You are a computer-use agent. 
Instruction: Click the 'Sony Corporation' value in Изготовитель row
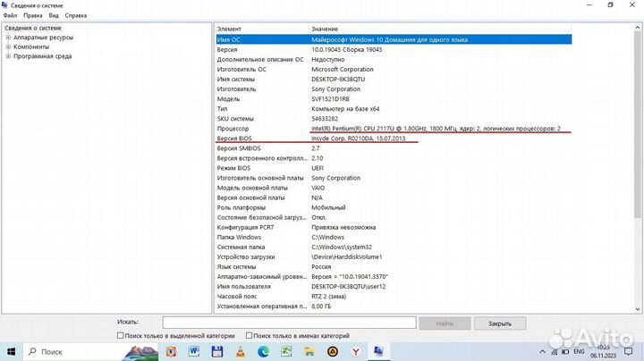[335, 89]
